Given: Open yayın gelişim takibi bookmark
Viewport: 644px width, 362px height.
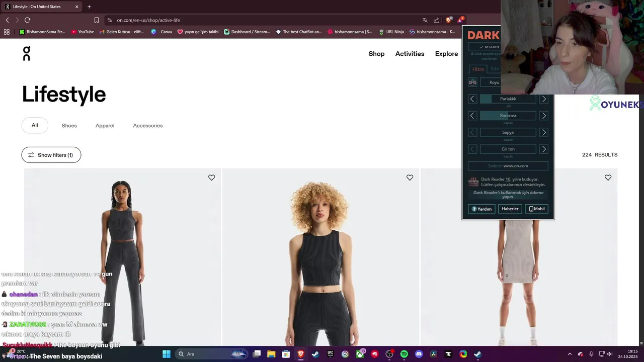Looking at the screenshot, I should [x=198, y=32].
